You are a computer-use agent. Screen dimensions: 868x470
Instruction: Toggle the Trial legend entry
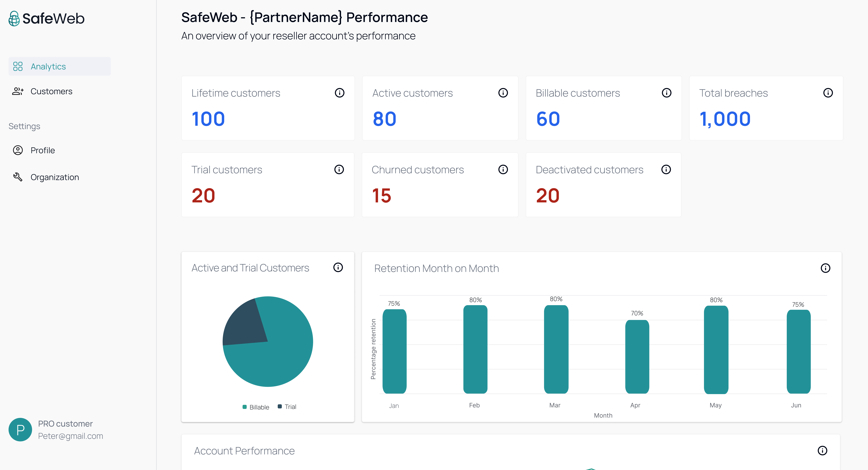(287, 407)
